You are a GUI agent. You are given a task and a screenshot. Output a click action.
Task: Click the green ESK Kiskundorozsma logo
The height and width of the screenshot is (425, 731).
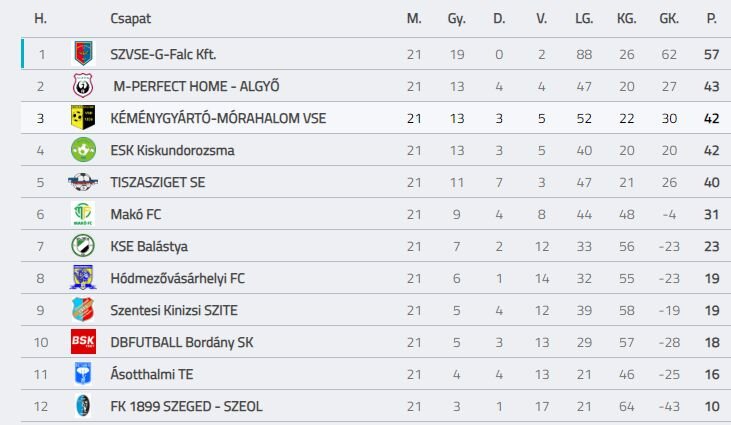pos(83,150)
